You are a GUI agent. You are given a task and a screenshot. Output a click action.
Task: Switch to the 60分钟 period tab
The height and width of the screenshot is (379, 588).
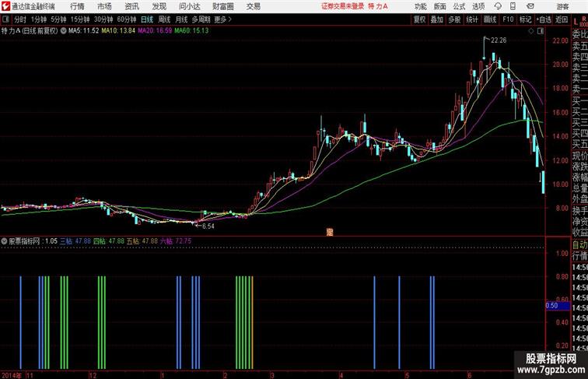click(127, 19)
